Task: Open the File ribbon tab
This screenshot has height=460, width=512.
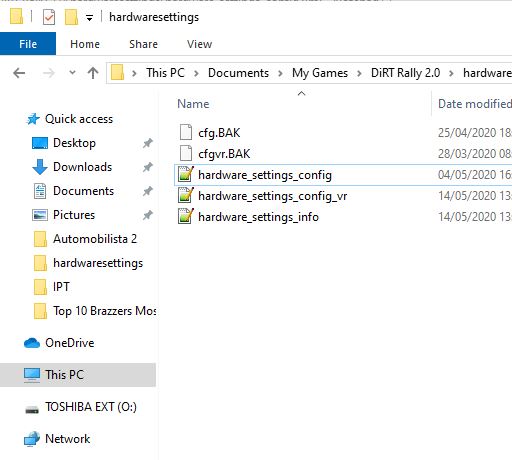Action: click(28, 44)
